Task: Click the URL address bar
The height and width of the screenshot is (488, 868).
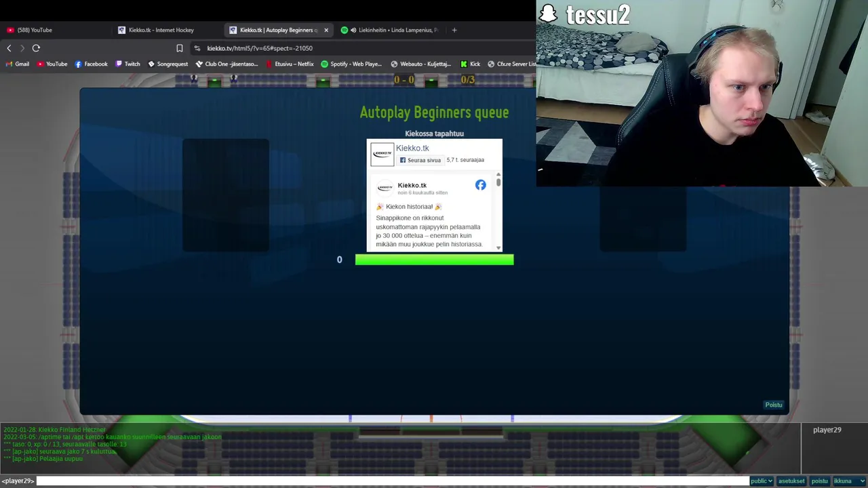Action: pyautogui.click(x=366, y=48)
